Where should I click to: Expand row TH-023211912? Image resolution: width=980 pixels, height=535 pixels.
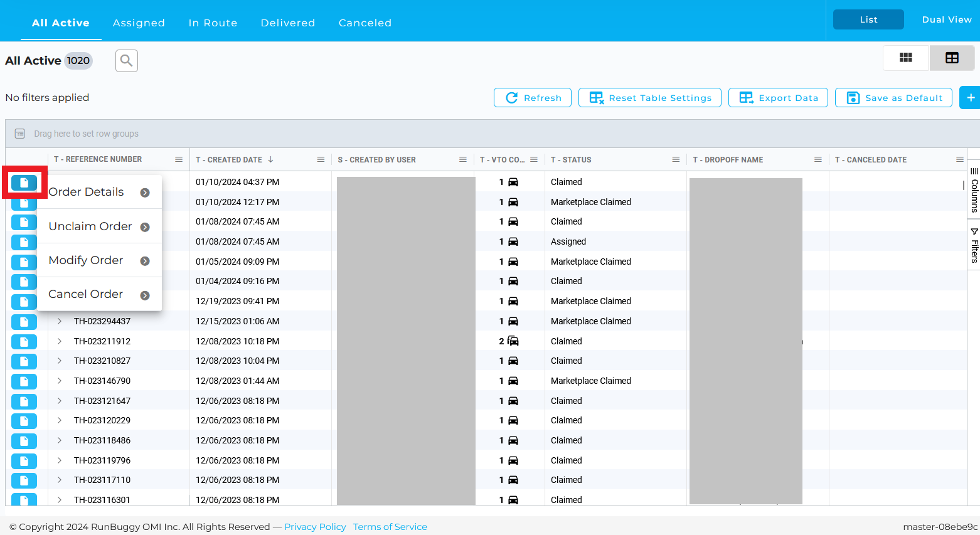tap(60, 341)
